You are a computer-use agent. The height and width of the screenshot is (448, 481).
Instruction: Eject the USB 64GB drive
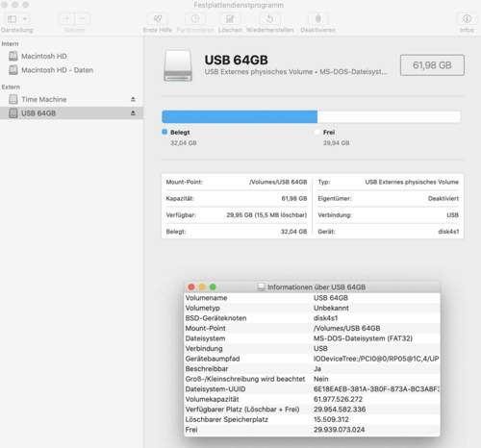click(133, 113)
